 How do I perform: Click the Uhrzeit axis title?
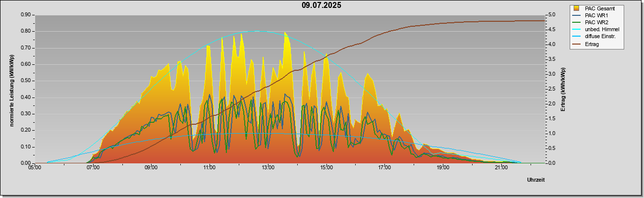(x=536, y=180)
